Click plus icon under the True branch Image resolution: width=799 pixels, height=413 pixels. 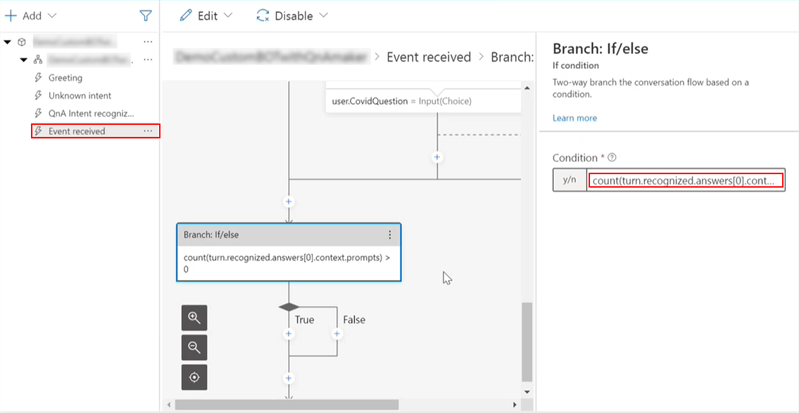click(289, 334)
